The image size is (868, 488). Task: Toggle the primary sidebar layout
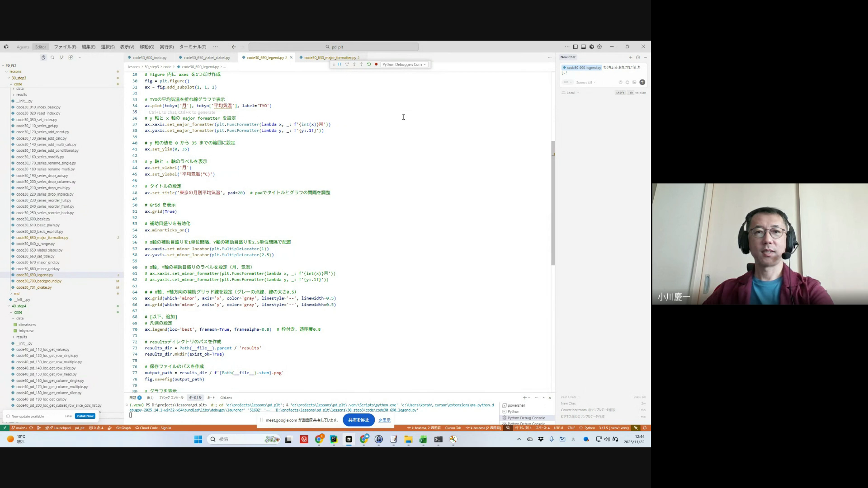tap(576, 47)
